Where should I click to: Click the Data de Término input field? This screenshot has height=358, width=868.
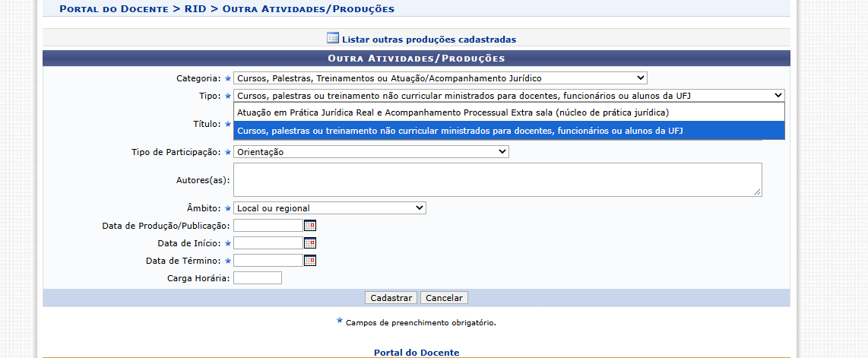pyautogui.click(x=268, y=260)
